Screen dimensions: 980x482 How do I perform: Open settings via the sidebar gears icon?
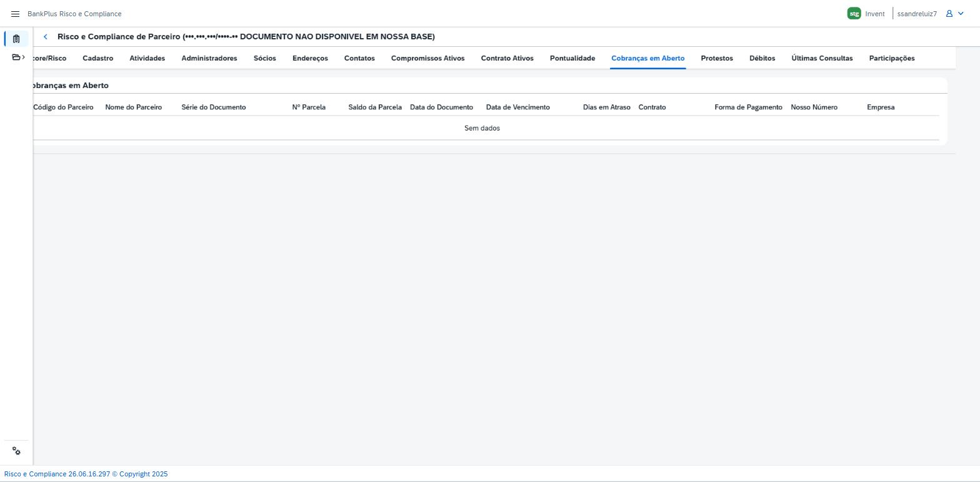[16, 451]
